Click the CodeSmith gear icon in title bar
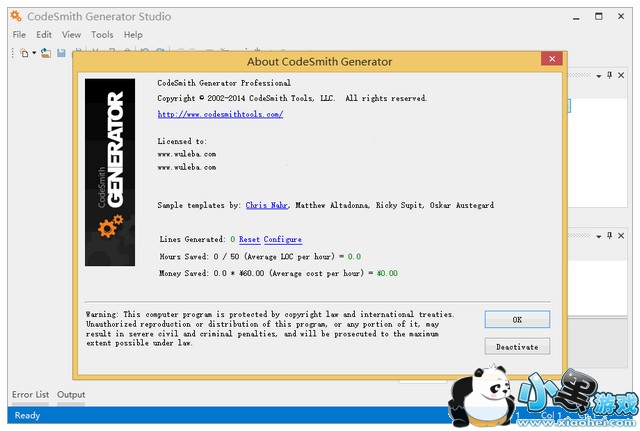 pyautogui.click(x=16, y=16)
